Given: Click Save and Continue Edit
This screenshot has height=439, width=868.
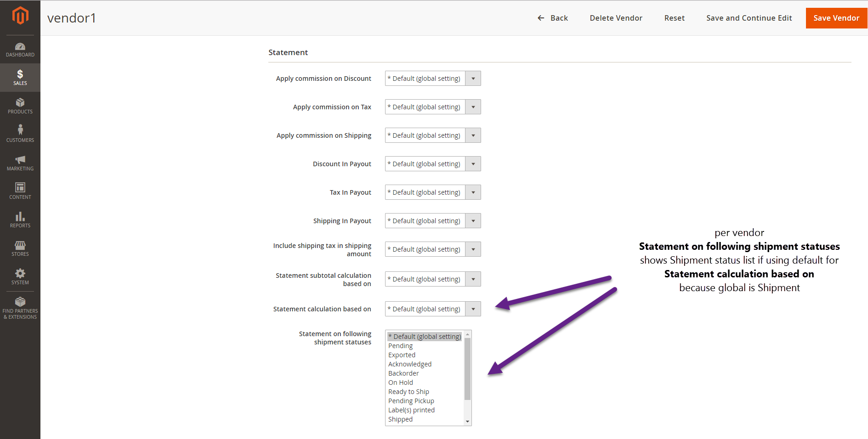Looking at the screenshot, I should tap(749, 18).
